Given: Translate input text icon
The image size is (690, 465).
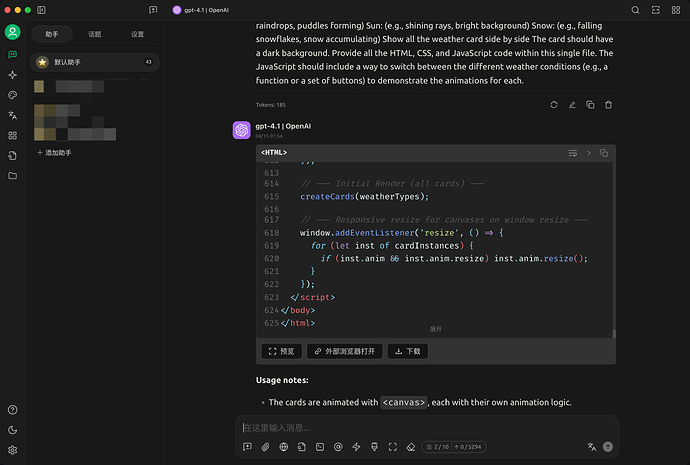Looking at the screenshot, I should (x=591, y=447).
